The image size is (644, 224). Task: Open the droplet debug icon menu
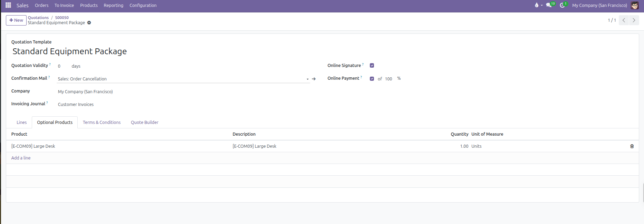click(538, 5)
